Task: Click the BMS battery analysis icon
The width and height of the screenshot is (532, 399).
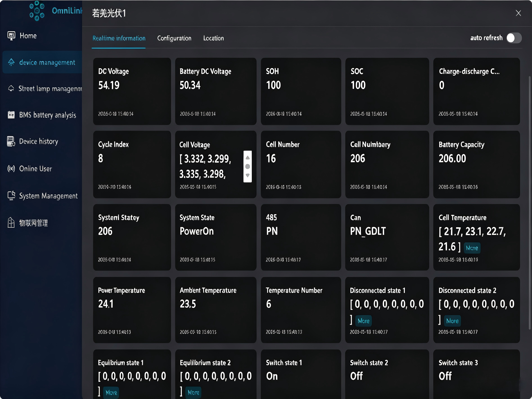Action: [11, 115]
